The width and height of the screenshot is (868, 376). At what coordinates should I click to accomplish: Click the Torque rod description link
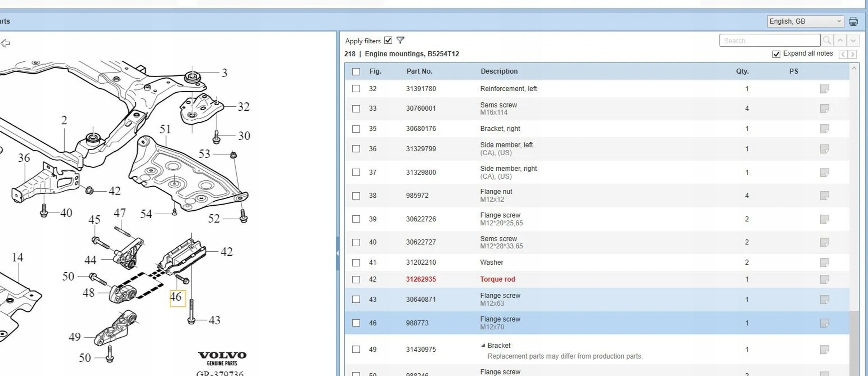[497, 279]
